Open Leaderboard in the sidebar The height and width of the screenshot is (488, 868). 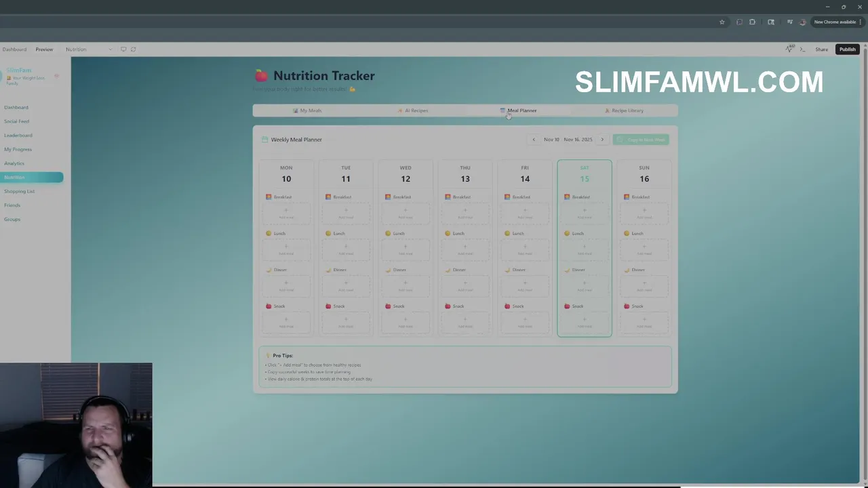click(x=18, y=136)
